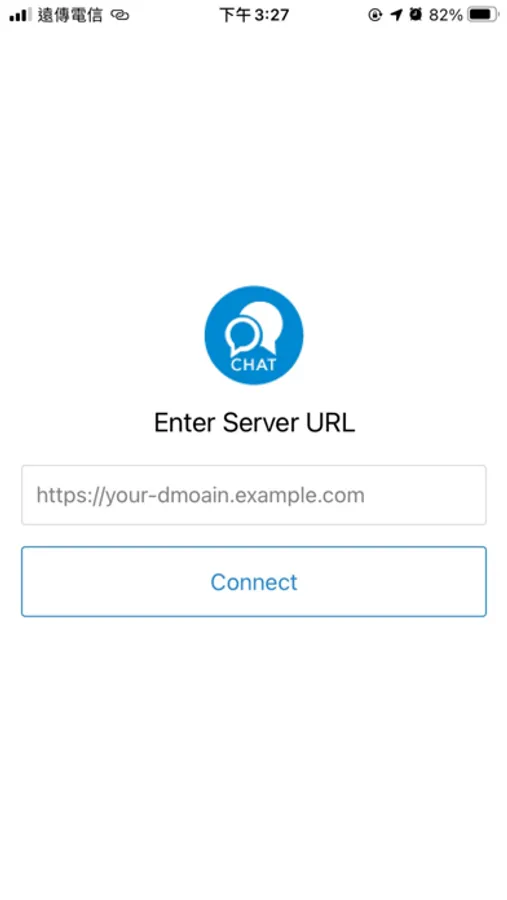
Task: Click the small outlined speech bubble in logo
Action: (242, 336)
